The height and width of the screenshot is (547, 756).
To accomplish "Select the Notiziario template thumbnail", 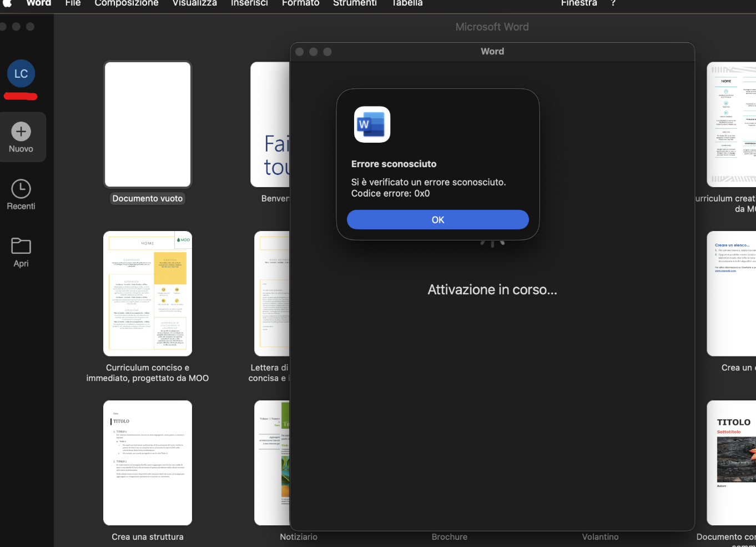I will coord(272,463).
